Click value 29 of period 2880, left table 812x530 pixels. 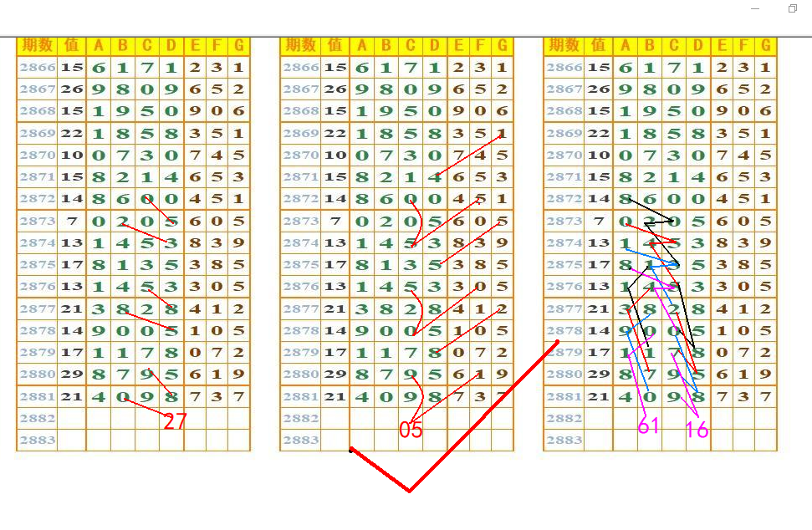(71, 375)
